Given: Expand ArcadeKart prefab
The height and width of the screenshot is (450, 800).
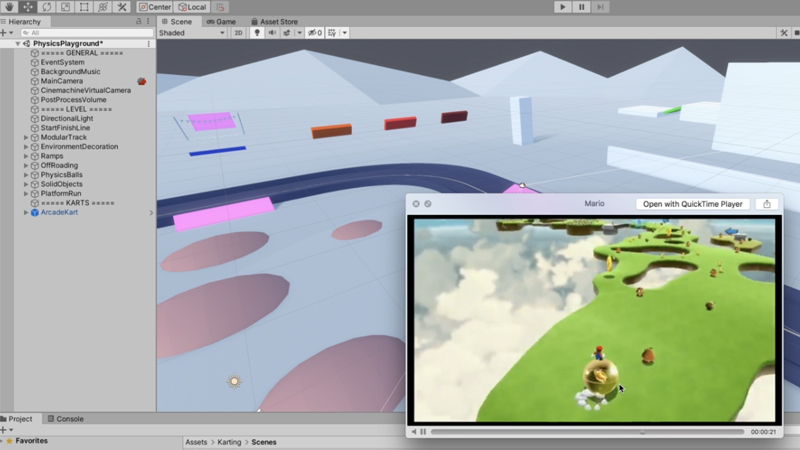Looking at the screenshot, I should 26,212.
